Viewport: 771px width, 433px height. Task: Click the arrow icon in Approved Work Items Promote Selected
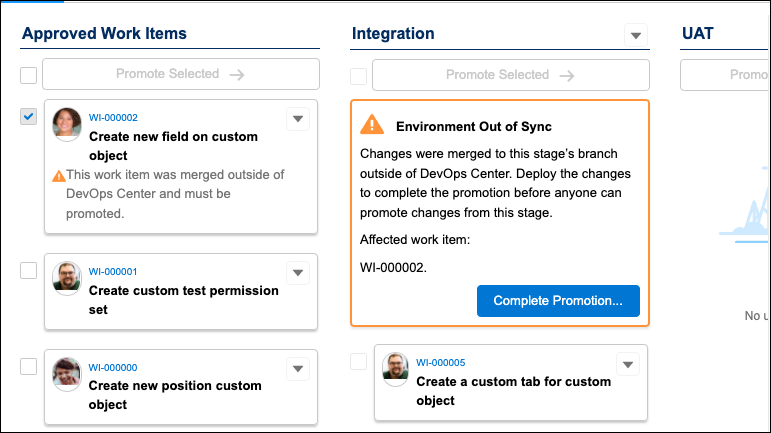[236, 74]
